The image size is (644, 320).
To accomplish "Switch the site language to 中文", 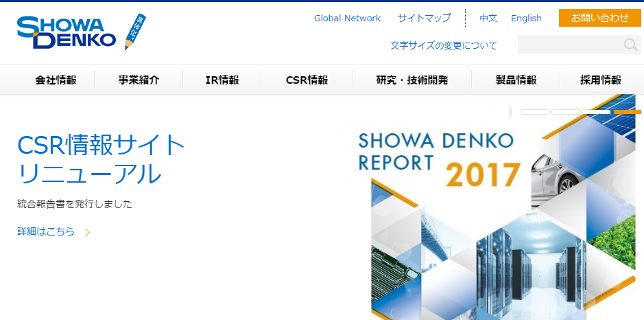I will (x=488, y=18).
